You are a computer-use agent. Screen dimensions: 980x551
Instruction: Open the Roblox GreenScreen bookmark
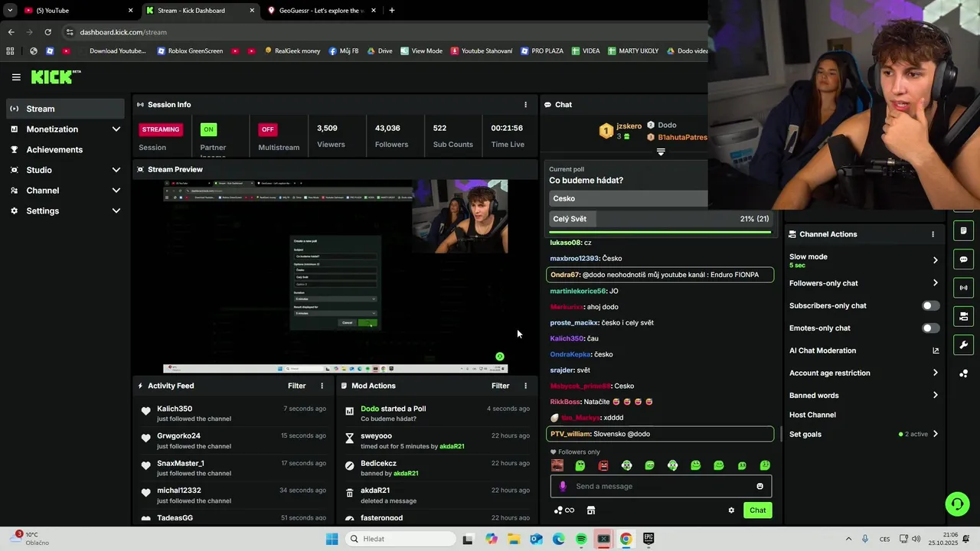pos(190,51)
